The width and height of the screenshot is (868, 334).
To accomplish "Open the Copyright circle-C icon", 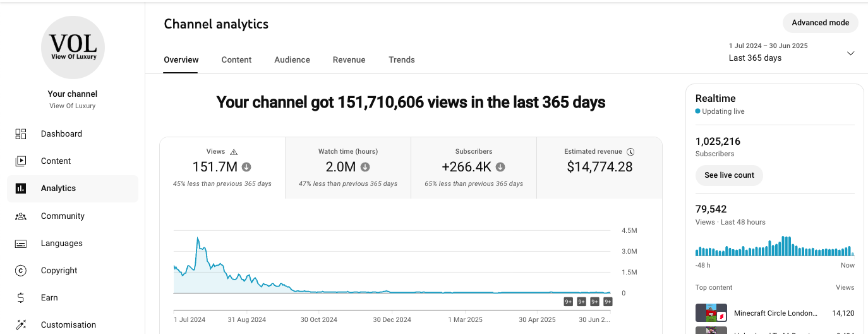I will click(x=21, y=271).
